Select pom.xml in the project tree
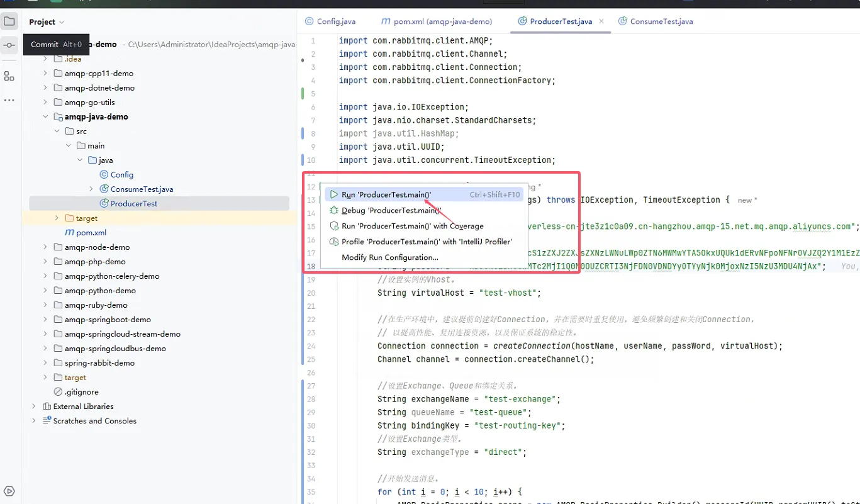 coord(91,233)
